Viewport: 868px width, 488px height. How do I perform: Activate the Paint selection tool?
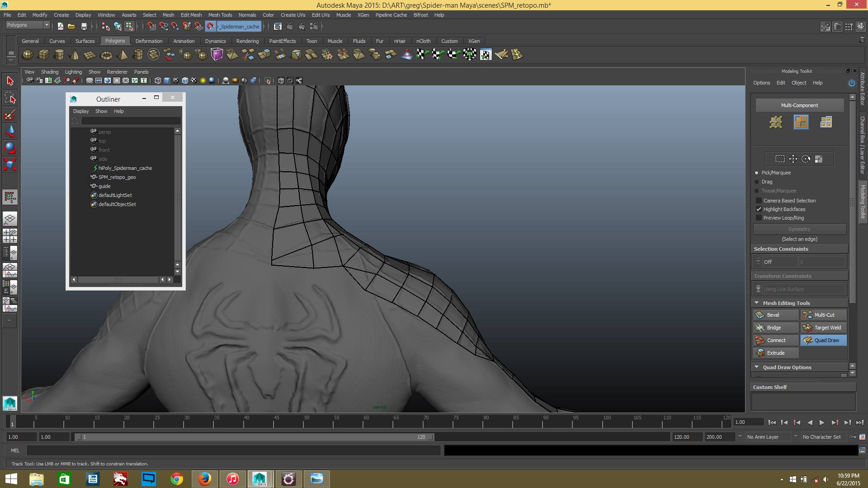[10, 115]
